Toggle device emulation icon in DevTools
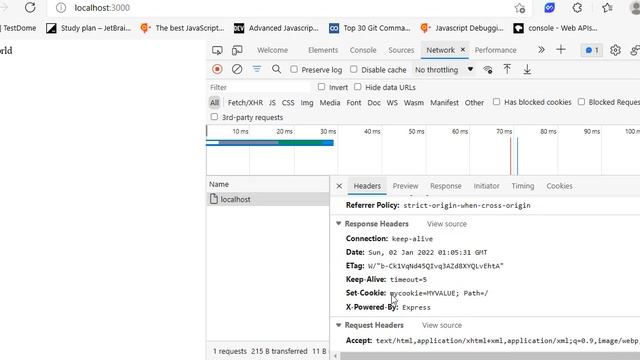 [237, 50]
